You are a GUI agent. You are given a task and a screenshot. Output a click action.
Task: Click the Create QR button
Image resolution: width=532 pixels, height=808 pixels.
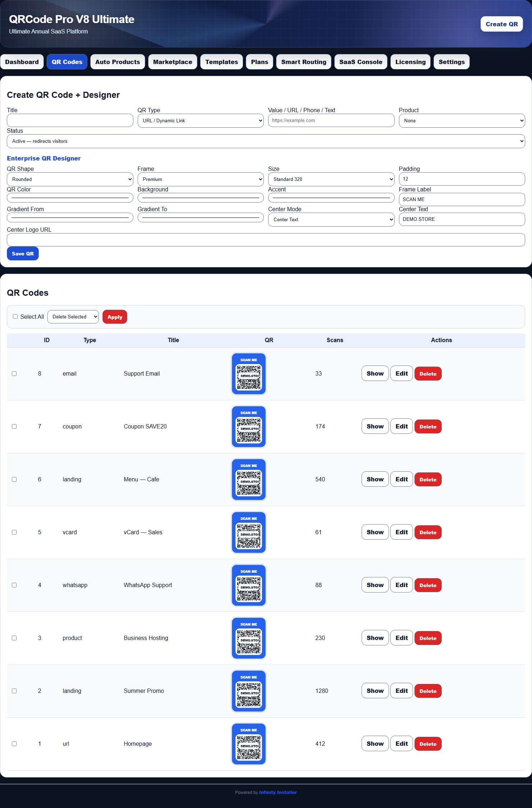(x=502, y=24)
